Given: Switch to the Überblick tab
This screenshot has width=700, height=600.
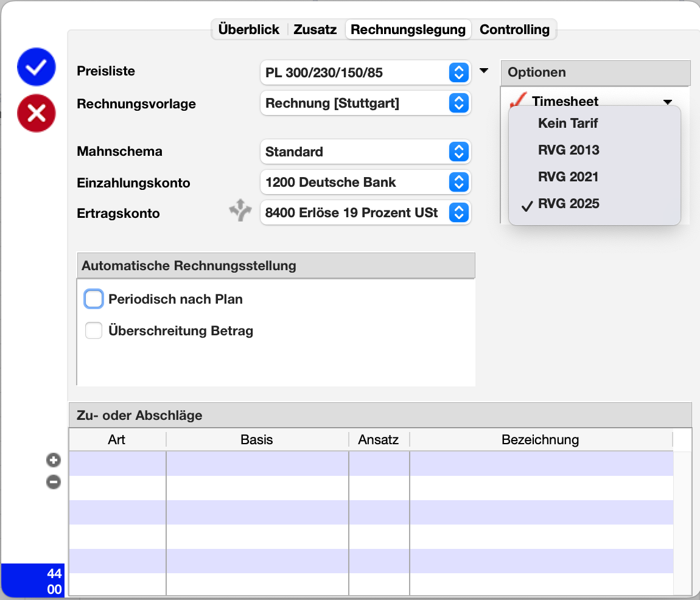Looking at the screenshot, I should pos(249,29).
